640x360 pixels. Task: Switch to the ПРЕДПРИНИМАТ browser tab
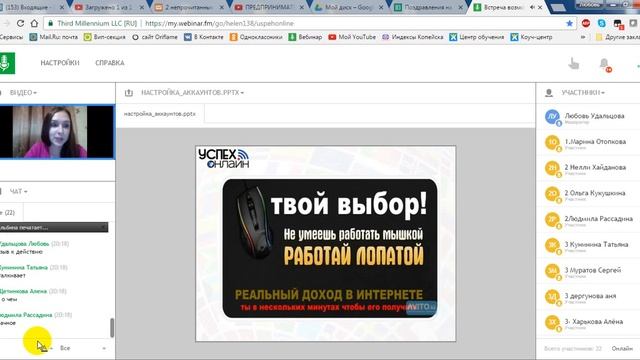(x=269, y=7)
